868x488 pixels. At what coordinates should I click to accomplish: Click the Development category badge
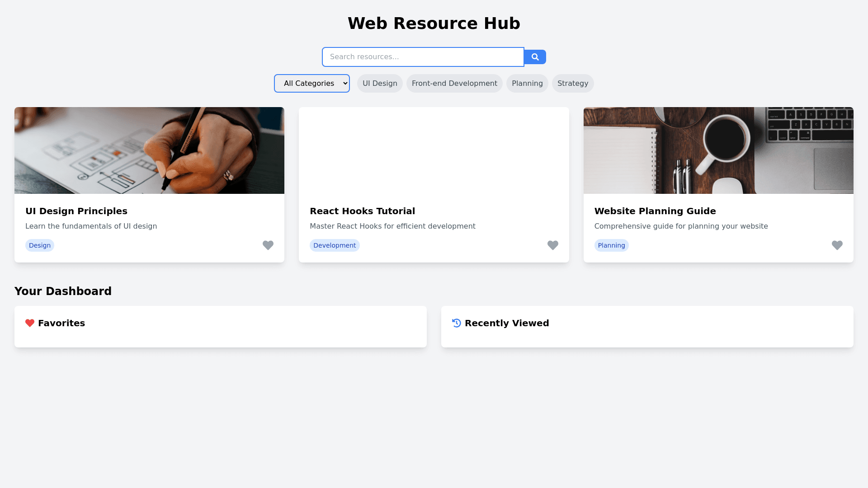(335, 245)
